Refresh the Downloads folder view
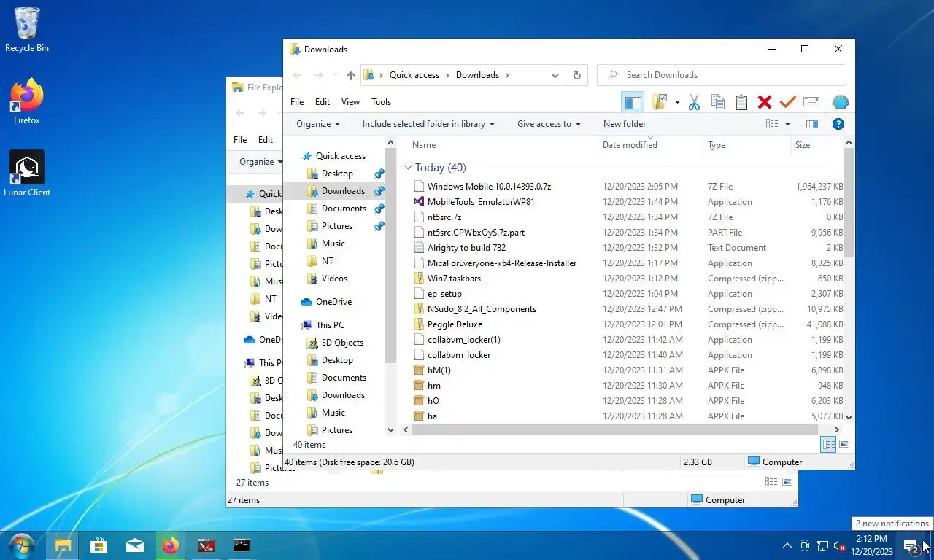This screenshot has width=934, height=560. coord(577,75)
